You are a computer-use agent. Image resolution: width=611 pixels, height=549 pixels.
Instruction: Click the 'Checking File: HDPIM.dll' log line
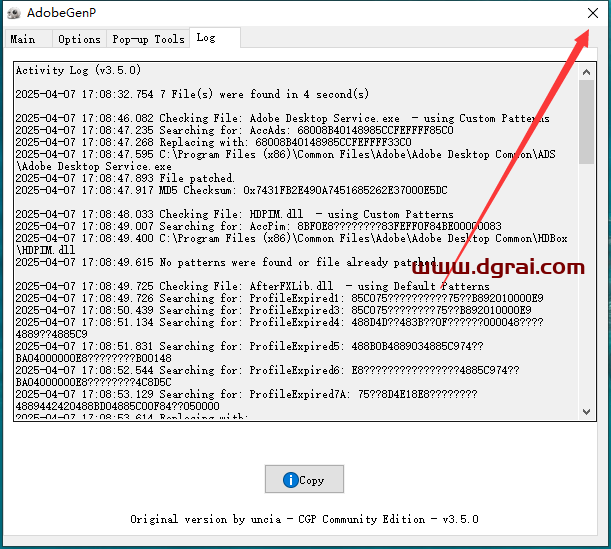235,214
